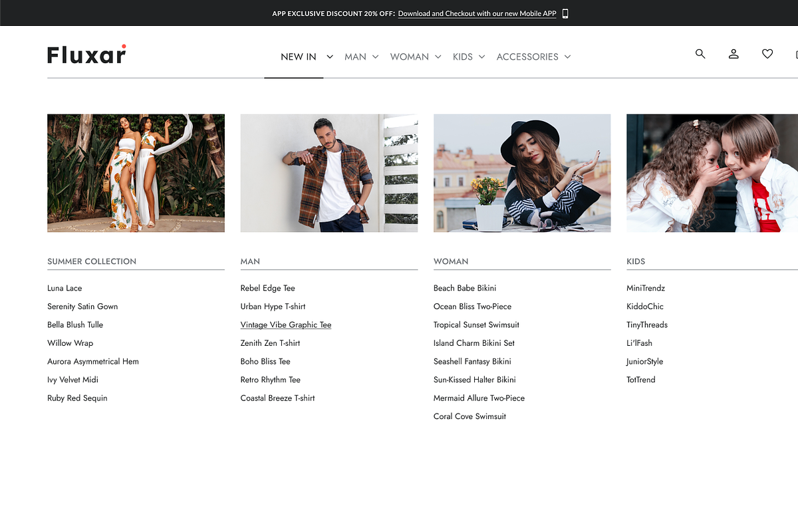Select Island Charm Bikini Set
Viewport: 798px width, 532px height.
point(474,343)
